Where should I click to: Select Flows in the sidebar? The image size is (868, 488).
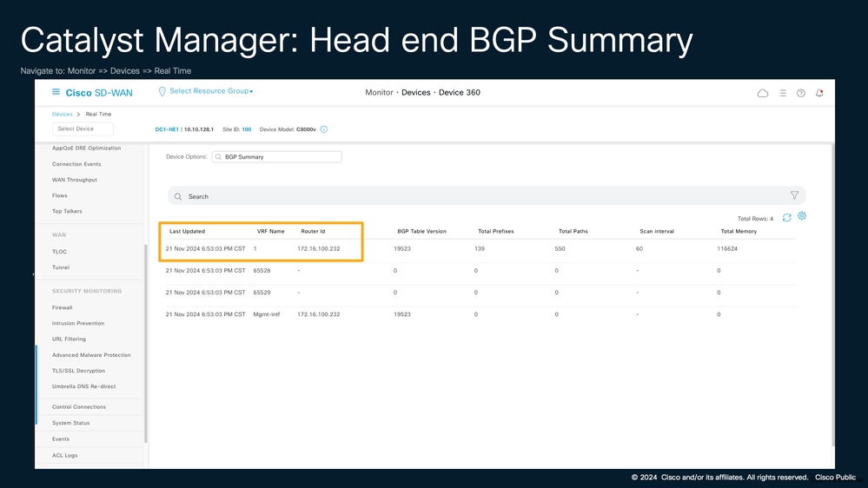click(59, 195)
